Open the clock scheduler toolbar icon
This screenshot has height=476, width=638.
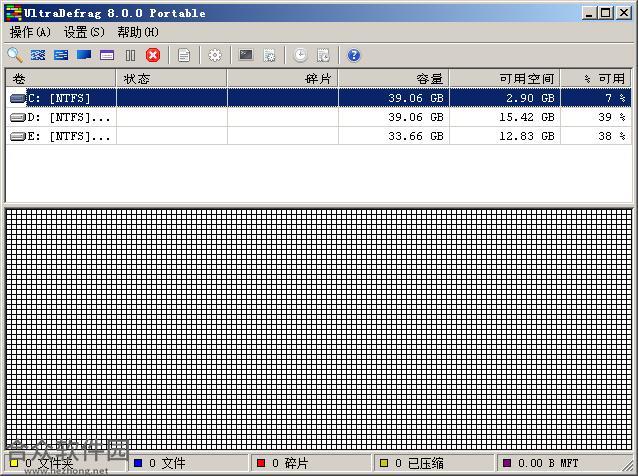pos(300,55)
